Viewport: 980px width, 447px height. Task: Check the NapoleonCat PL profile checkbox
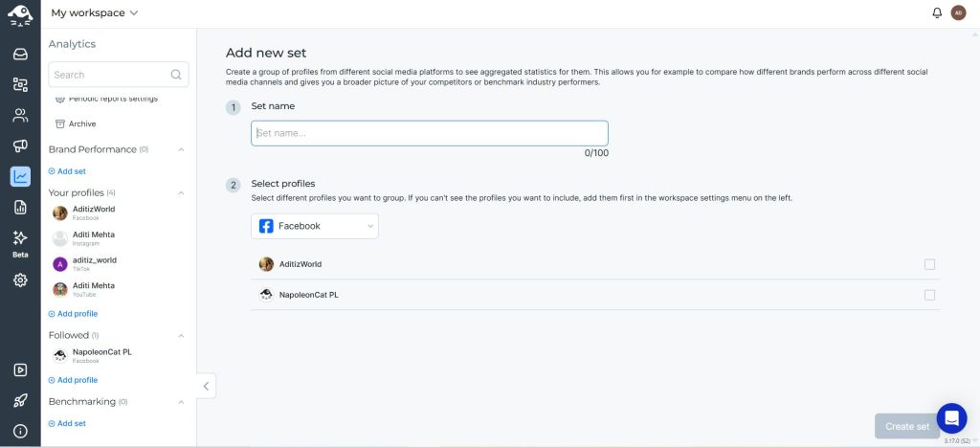(929, 295)
